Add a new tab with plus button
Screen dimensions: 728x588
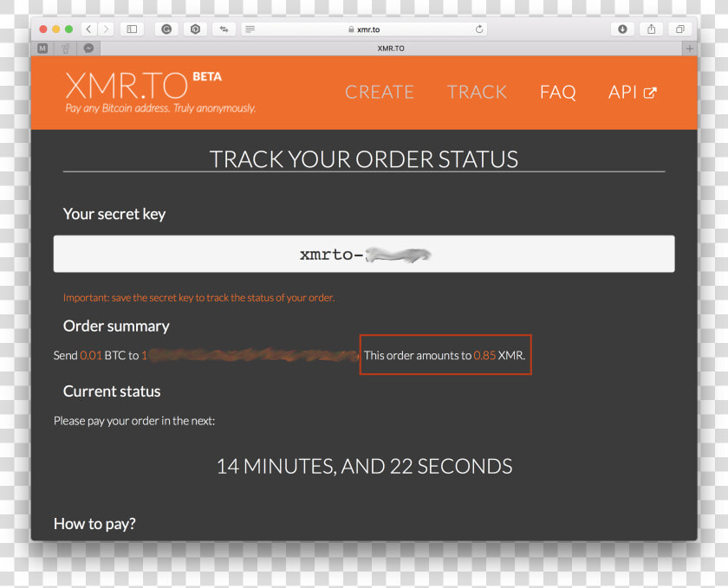point(690,48)
